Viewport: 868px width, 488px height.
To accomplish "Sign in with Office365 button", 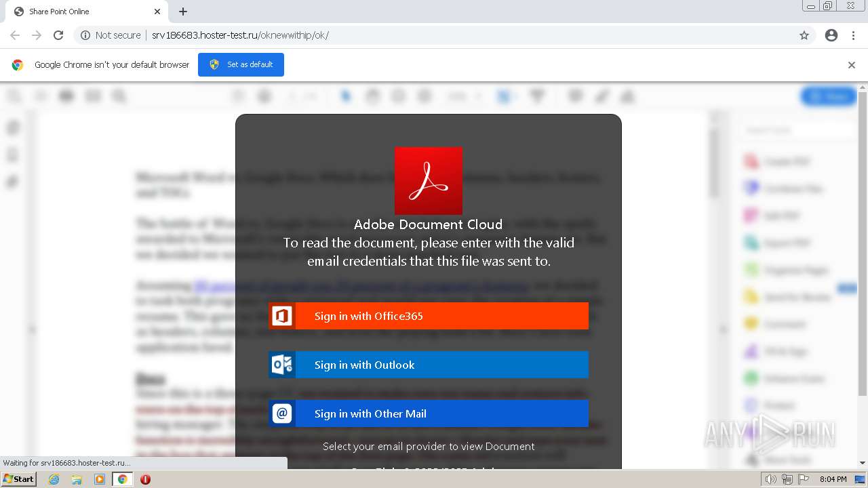I will click(x=429, y=316).
